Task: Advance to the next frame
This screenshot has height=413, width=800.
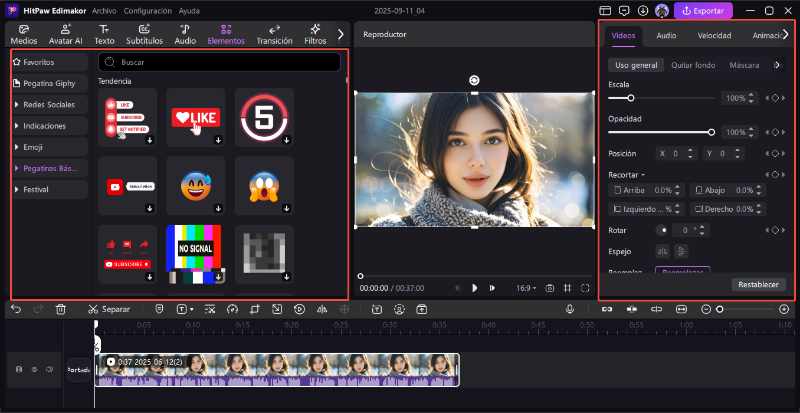Action: tap(492, 288)
